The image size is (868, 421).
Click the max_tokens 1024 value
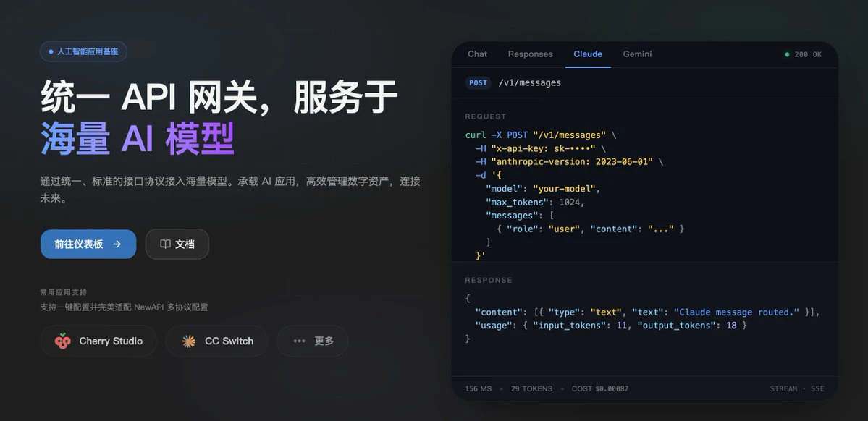[x=569, y=202]
